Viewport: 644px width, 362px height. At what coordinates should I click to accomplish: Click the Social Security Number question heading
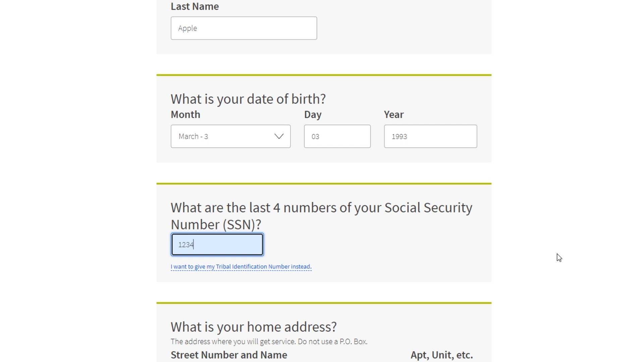point(321,216)
